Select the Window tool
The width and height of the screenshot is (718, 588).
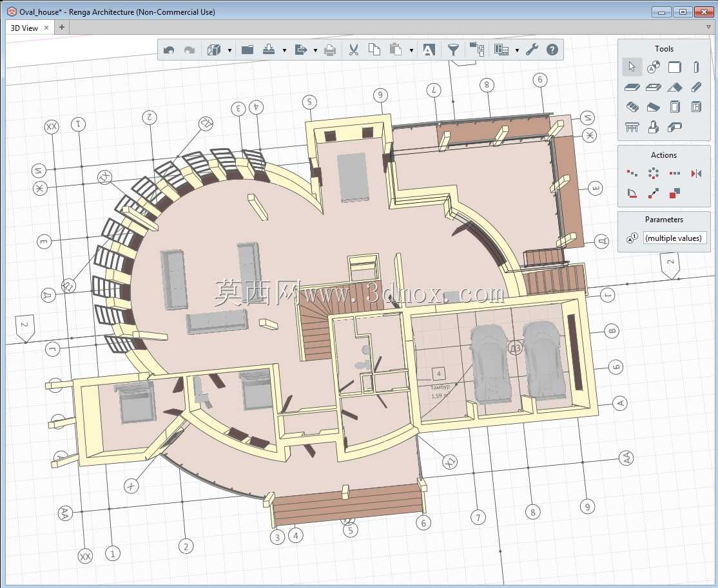click(696, 107)
